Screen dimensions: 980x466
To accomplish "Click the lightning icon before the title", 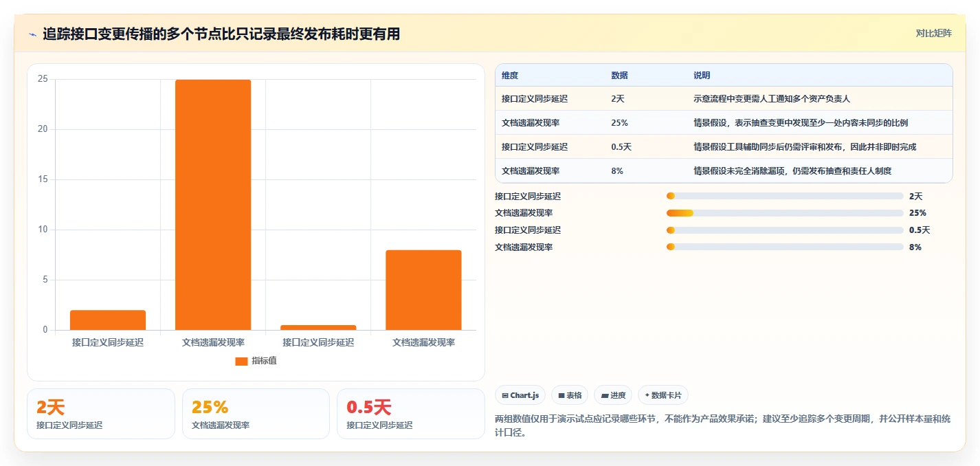I will click(x=32, y=34).
